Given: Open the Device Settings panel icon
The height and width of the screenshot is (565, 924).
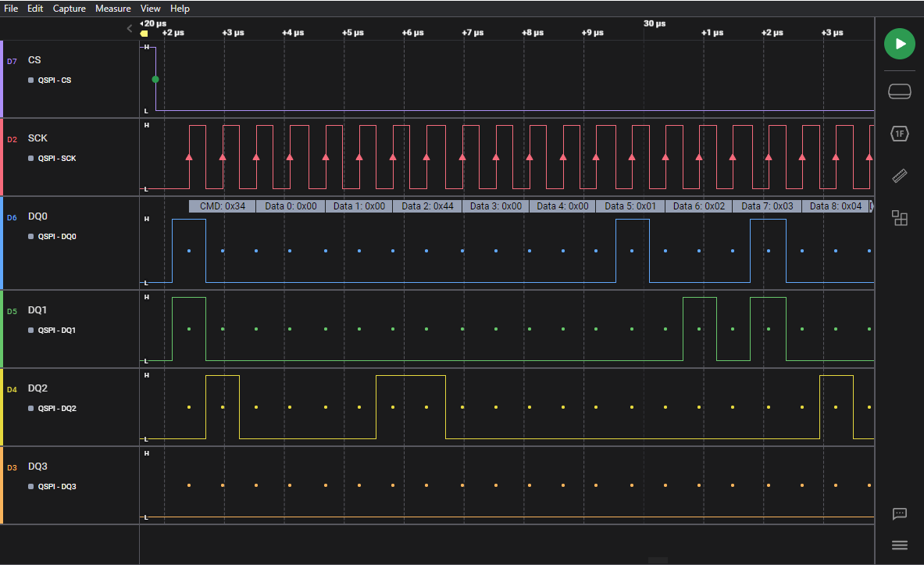Looking at the screenshot, I should tap(900, 91).
